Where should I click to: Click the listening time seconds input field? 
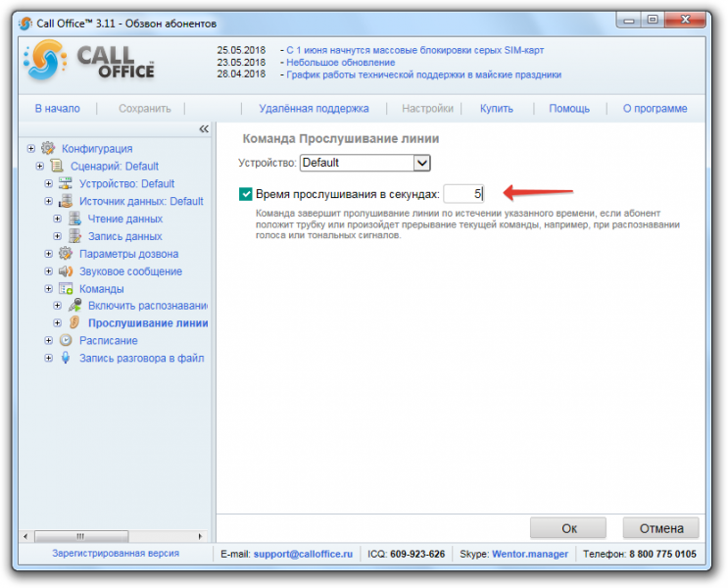tap(463, 194)
